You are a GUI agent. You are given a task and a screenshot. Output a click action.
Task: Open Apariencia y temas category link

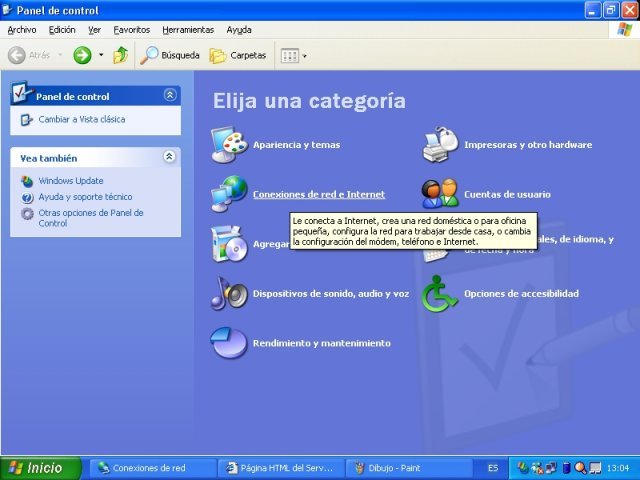click(x=296, y=145)
